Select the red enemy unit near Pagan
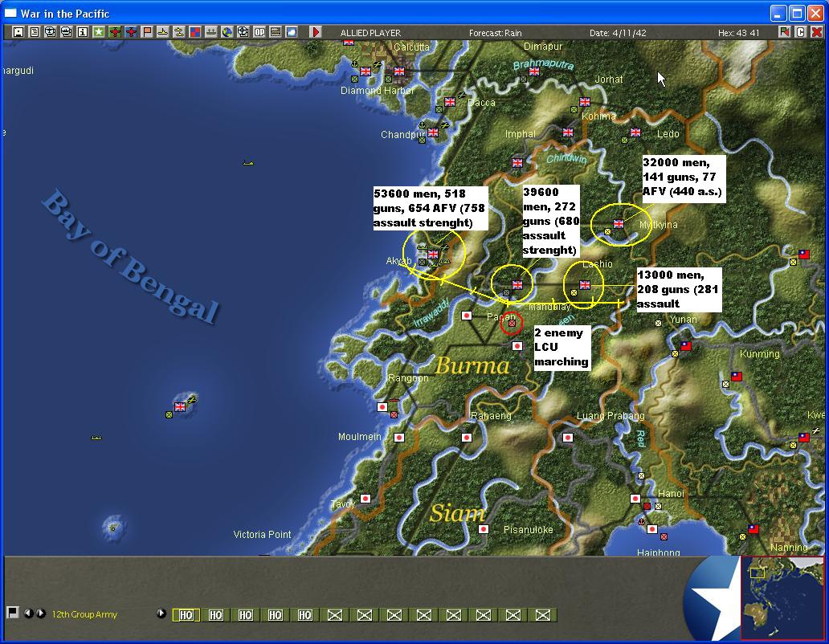 click(x=512, y=323)
